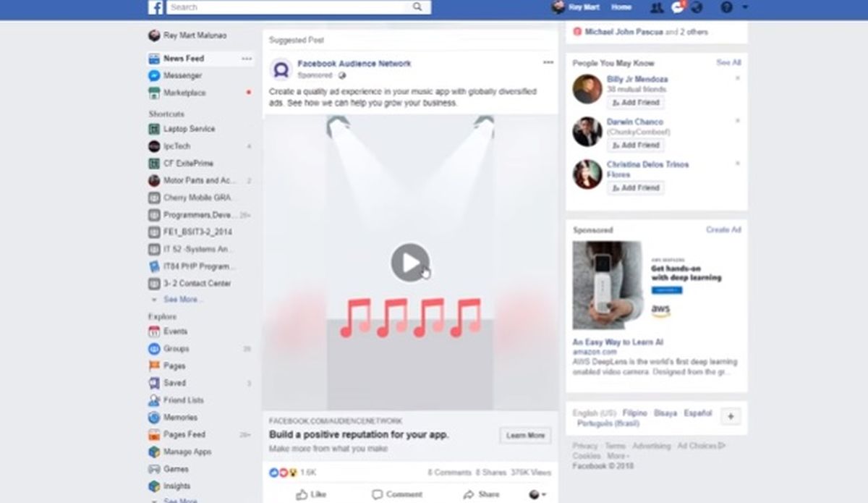This screenshot has width=868, height=503.
Task: Open the post-as profile selector dropdown
Action: (x=537, y=494)
